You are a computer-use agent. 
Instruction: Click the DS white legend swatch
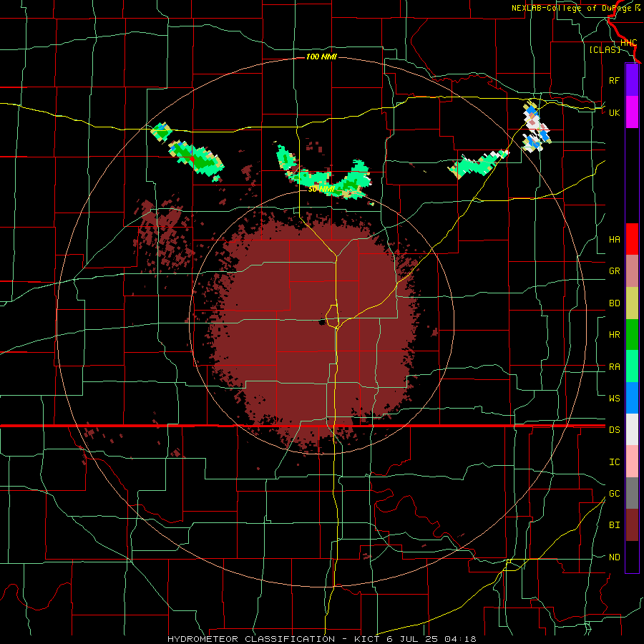[x=632, y=429]
